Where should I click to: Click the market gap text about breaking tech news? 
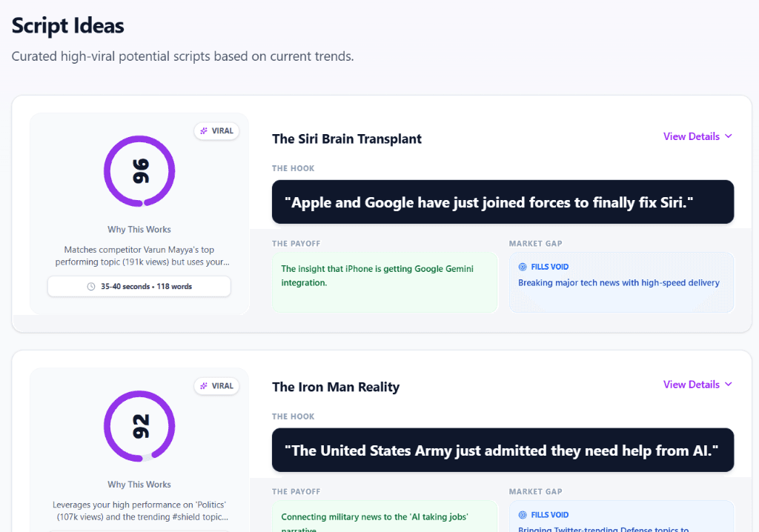click(618, 283)
